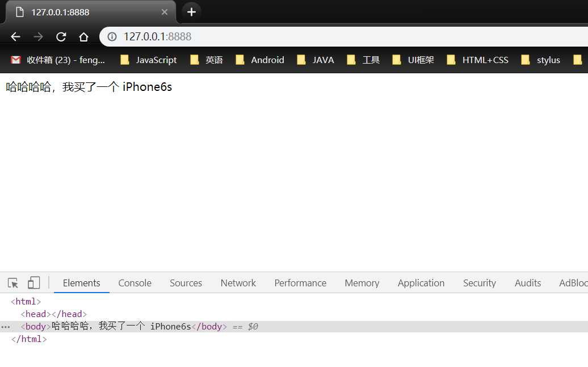This screenshot has height=367, width=588.
Task: Switch to the Security tab
Action: (x=479, y=283)
